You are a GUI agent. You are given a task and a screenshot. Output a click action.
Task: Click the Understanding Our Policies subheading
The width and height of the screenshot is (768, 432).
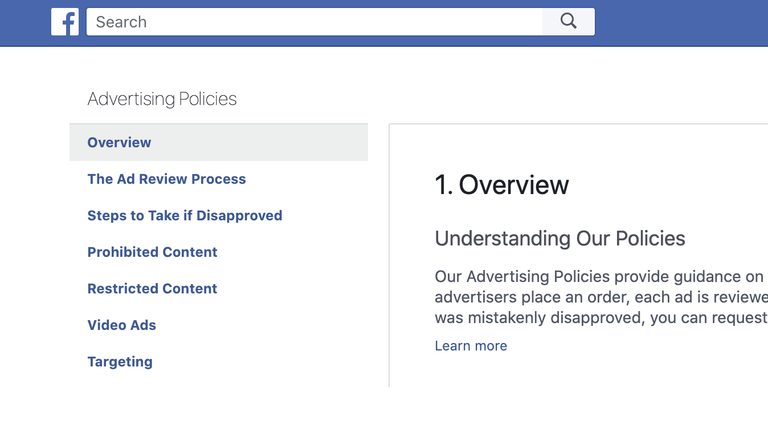pos(559,239)
